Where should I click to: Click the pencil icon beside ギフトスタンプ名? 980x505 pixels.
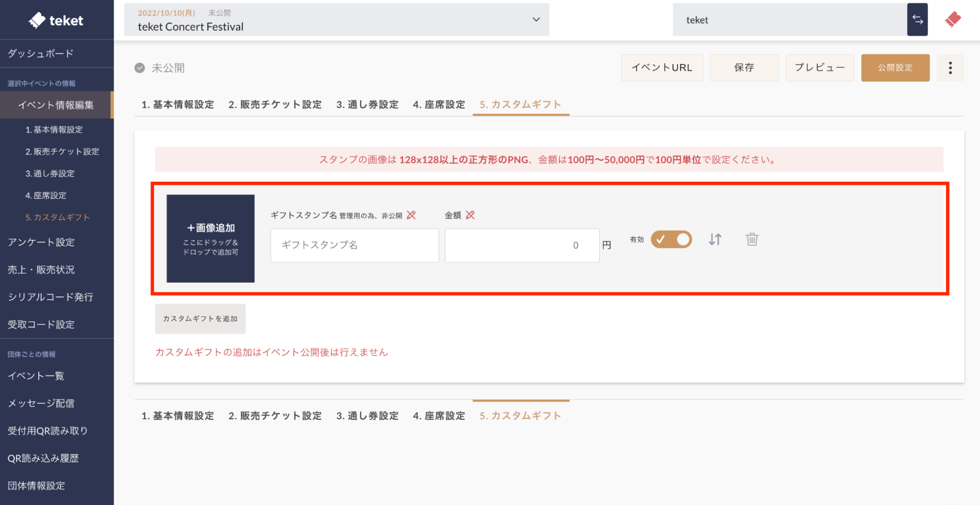click(411, 215)
